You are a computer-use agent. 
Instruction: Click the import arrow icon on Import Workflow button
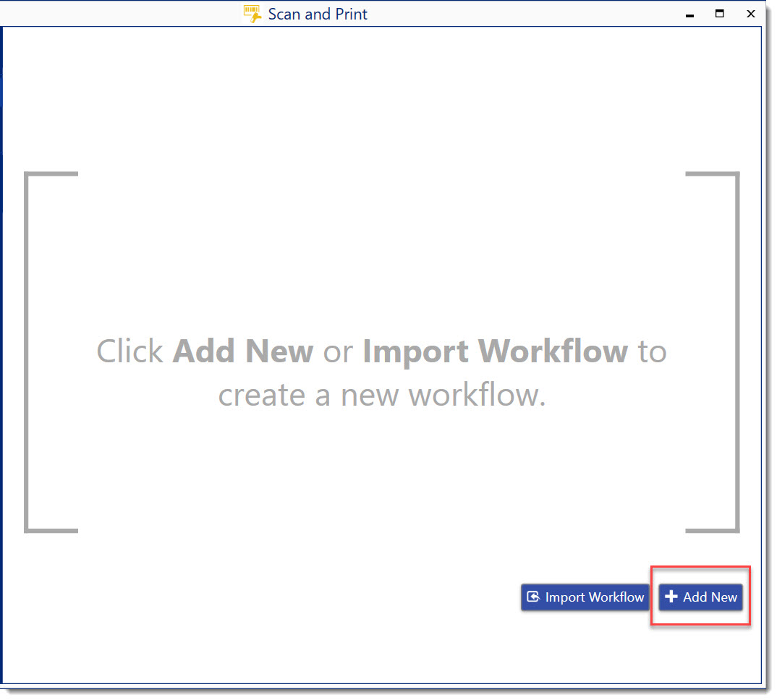coord(533,597)
